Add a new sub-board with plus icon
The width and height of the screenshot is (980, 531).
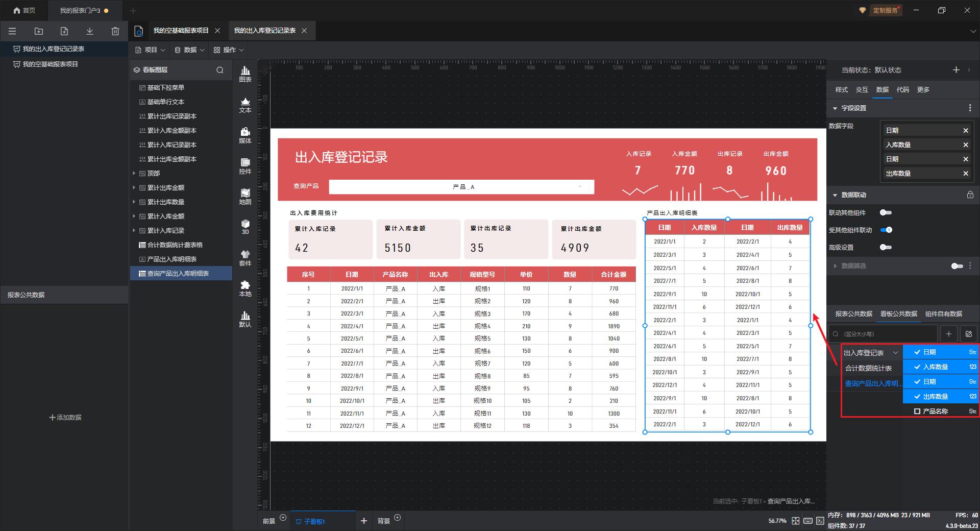363,521
